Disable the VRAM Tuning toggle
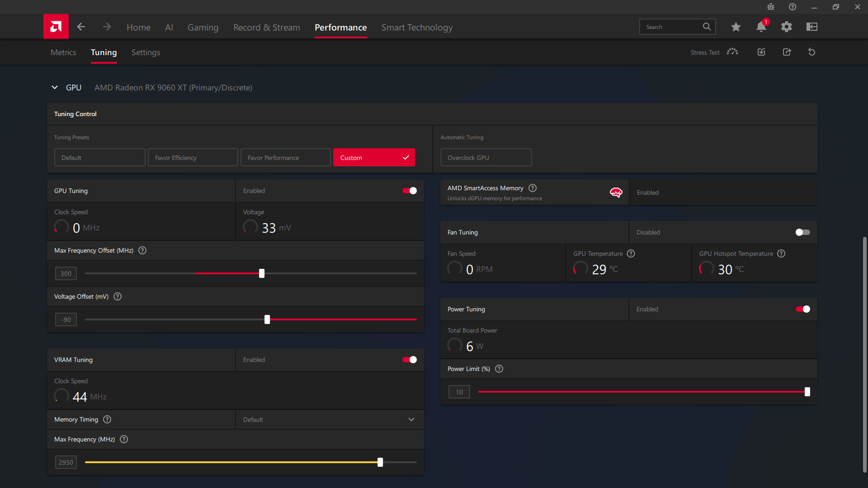868x488 pixels. 410,360
